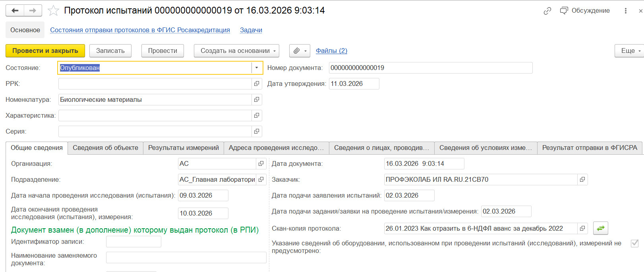Click the Дата утверждения field
644x272 pixels.
[354, 84]
